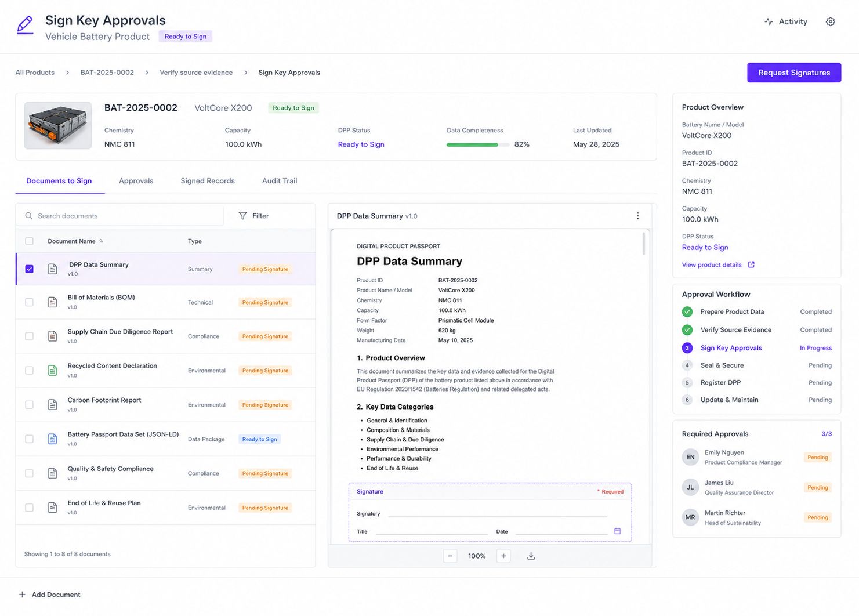The height and width of the screenshot is (616, 859).
Task: Check the Recycled Content Declaration checkbox
Action: (29, 371)
